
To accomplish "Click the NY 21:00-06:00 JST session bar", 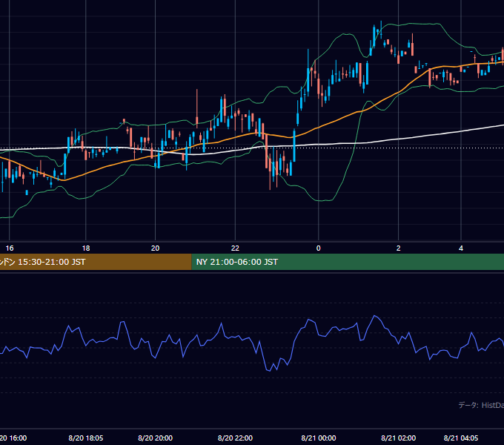I will click(x=348, y=262).
